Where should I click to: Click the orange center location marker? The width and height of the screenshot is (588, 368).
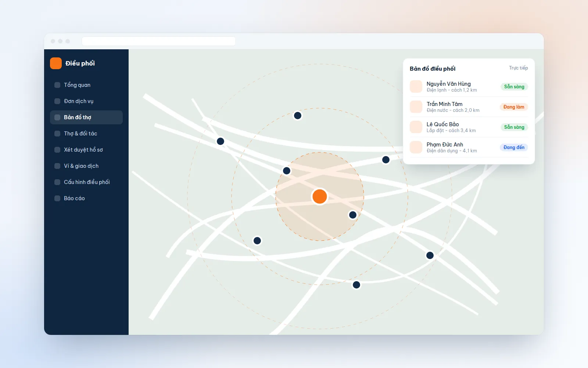320,197
